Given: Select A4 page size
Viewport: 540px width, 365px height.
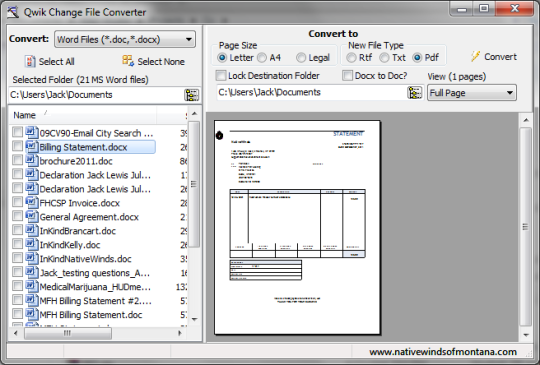Looking at the screenshot, I should pos(262,58).
